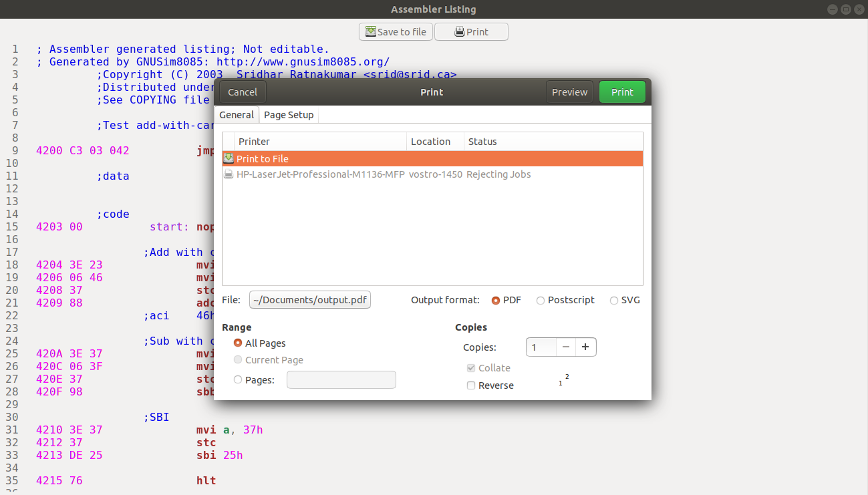Switch to the General tab
Image resolution: width=868 pixels, height=495 pixels.
(x=237, y=115)
